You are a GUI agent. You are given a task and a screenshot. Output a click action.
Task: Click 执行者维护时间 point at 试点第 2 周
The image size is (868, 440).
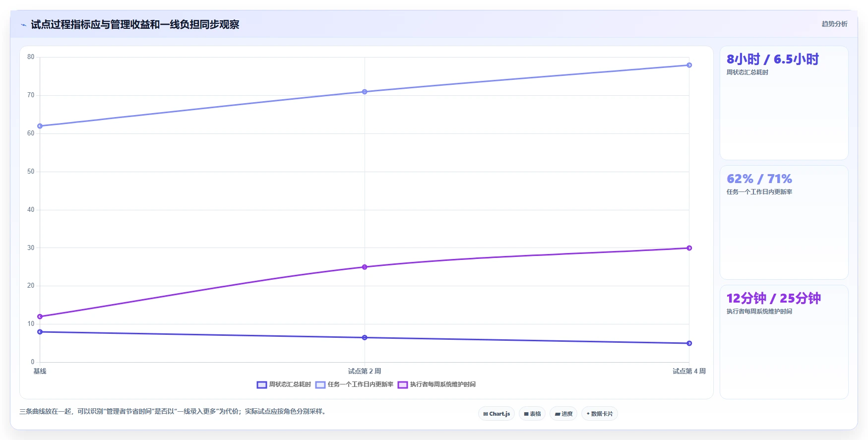pyautogui.click(x=365, y=267)
